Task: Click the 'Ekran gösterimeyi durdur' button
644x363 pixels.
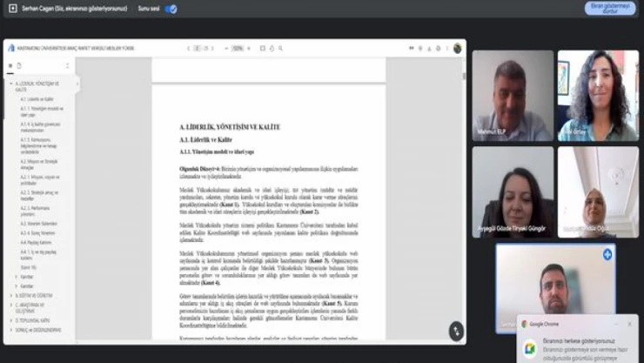Action: point(609,8)
